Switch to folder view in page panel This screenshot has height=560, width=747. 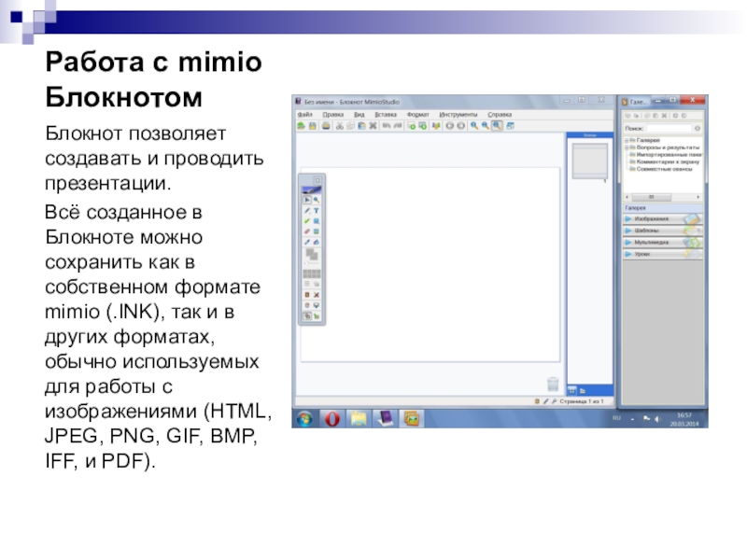582,390
